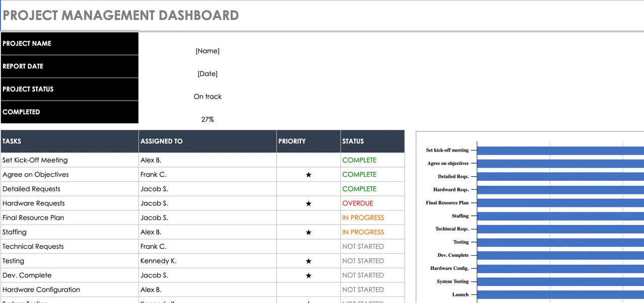The image size is (644, 303).
Task: Select the Project Management Dashboard title
Action: coord(121,15)
